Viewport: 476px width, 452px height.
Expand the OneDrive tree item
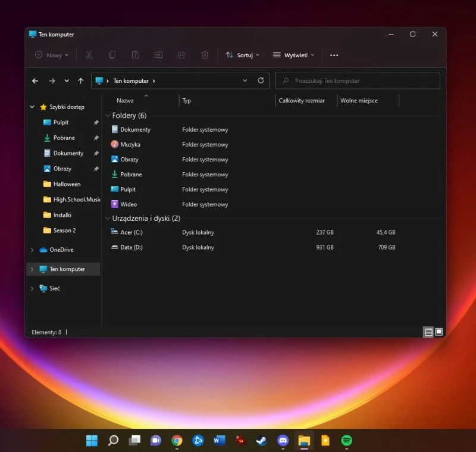point(32,251)
